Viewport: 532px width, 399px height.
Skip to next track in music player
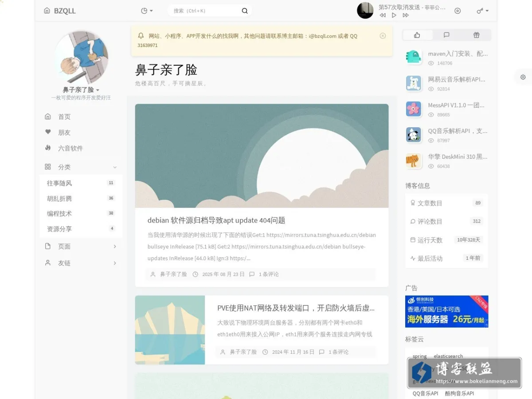[406, 15]
